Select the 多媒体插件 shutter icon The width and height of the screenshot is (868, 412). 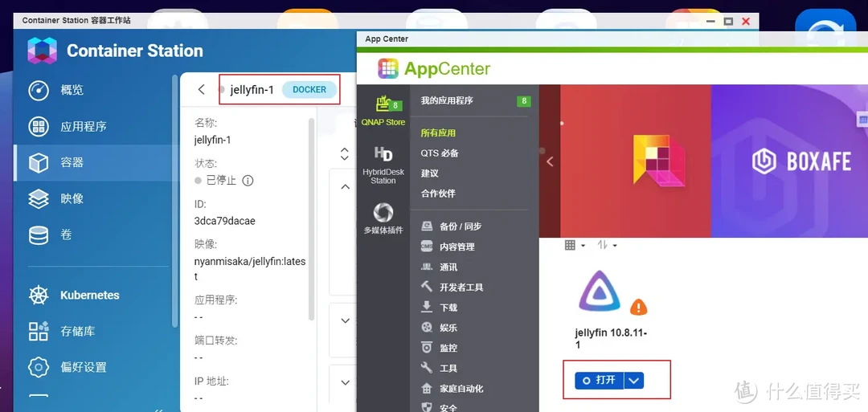point(383,213)
